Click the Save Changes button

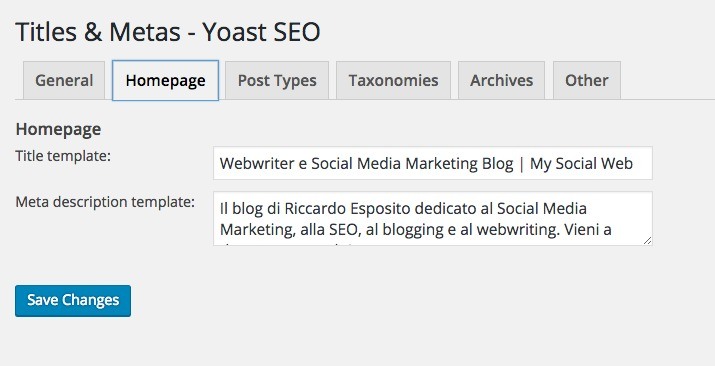[73, 301]
